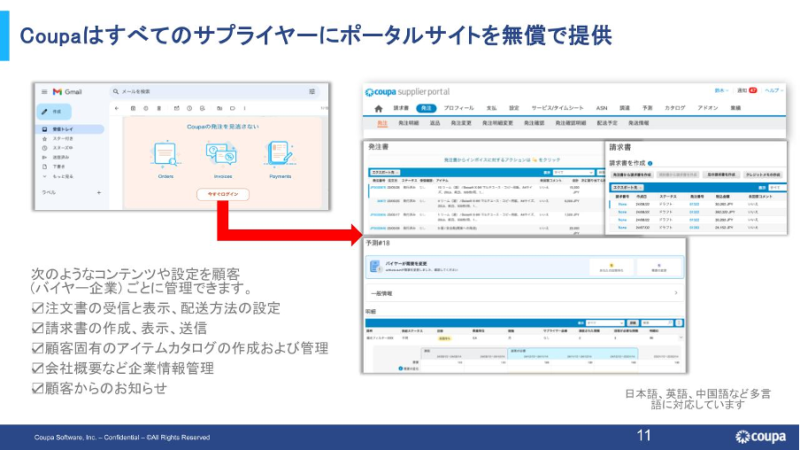The height and width of the screenshot is (450, 800).
Task: Expand the 鈴木 user menu dropdown
Action: click(721, 91)
